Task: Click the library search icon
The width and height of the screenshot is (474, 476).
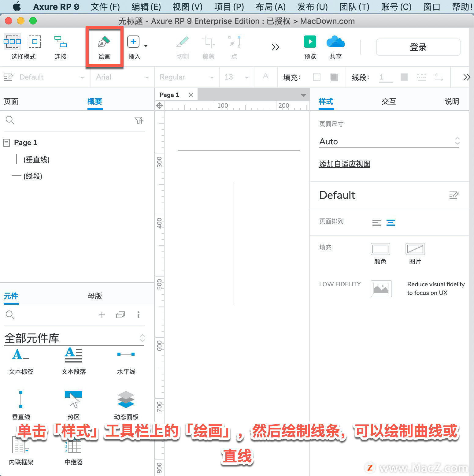Action: pyautogui.click(x=10, y=315)
